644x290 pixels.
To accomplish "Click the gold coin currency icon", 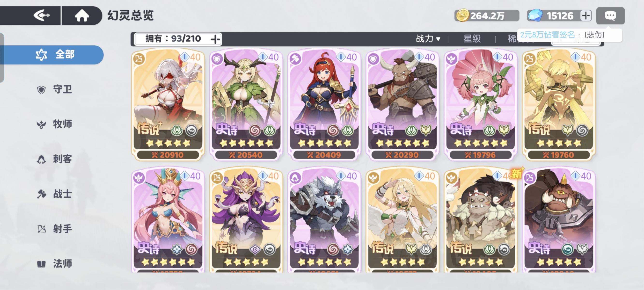I will 462,15.
